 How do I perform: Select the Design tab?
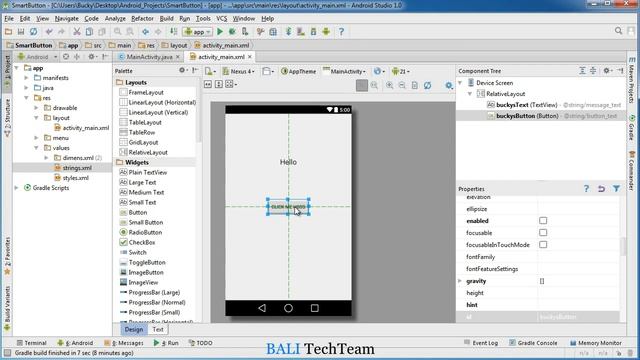click(134, 329)
